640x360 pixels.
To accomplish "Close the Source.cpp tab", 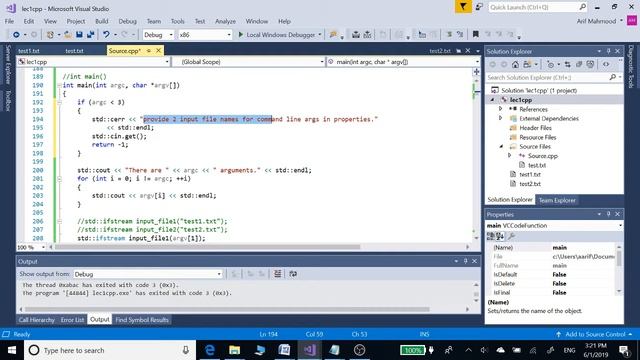I will pos(158,51).
